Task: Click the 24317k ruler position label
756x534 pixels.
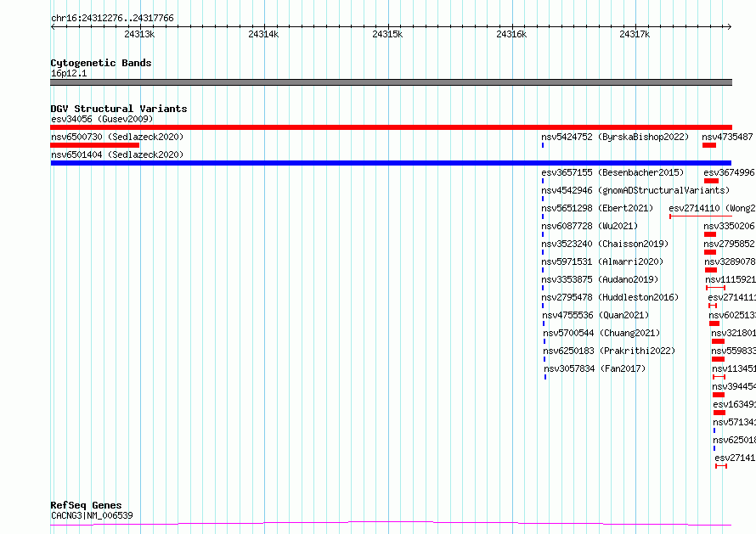Action: click(635, 34)
